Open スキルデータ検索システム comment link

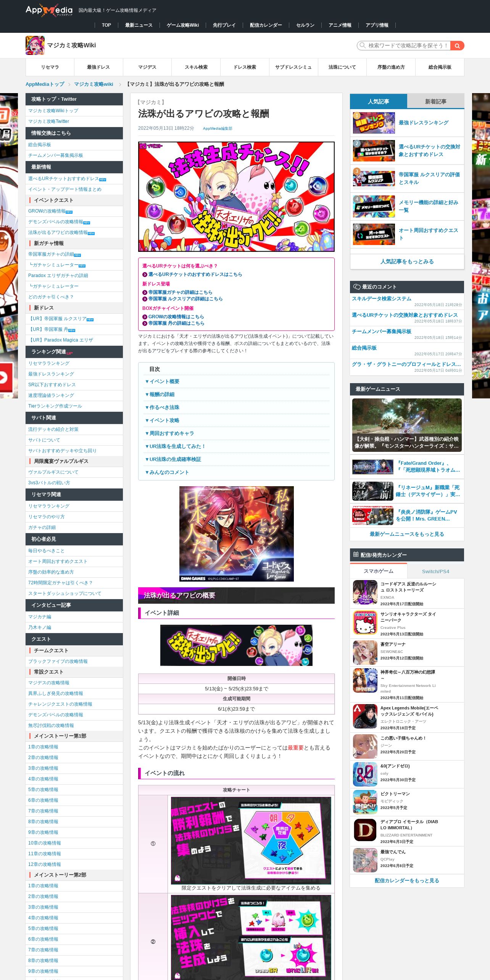tap(382, 299)
